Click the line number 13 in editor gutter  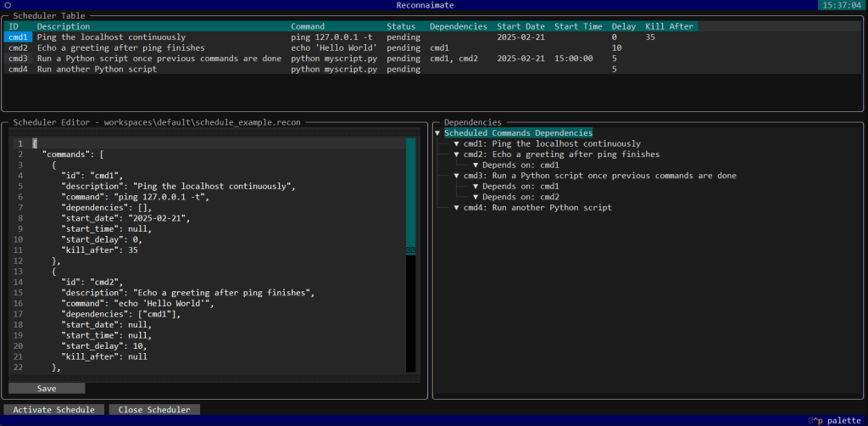click(x=17, y=272)
